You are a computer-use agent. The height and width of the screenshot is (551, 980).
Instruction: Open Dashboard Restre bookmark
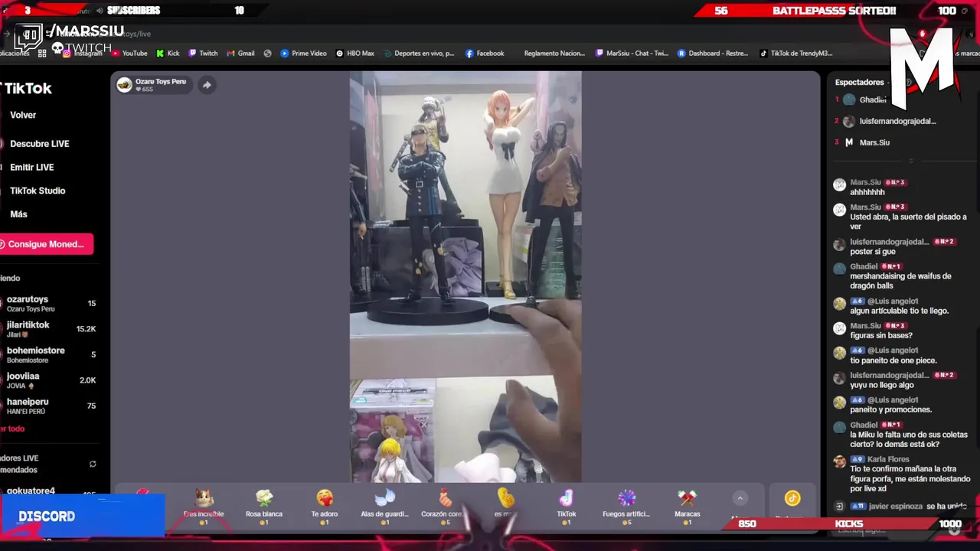point(713,54)
